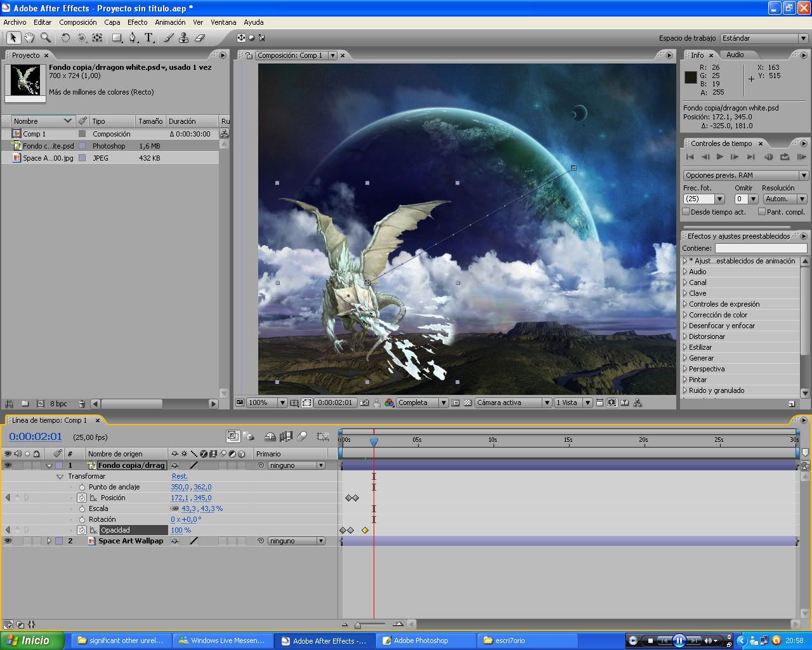Click the Play button in time controls
Image resolution: width=812 pixels, height=650 pixels.
(x=720, y=157)
